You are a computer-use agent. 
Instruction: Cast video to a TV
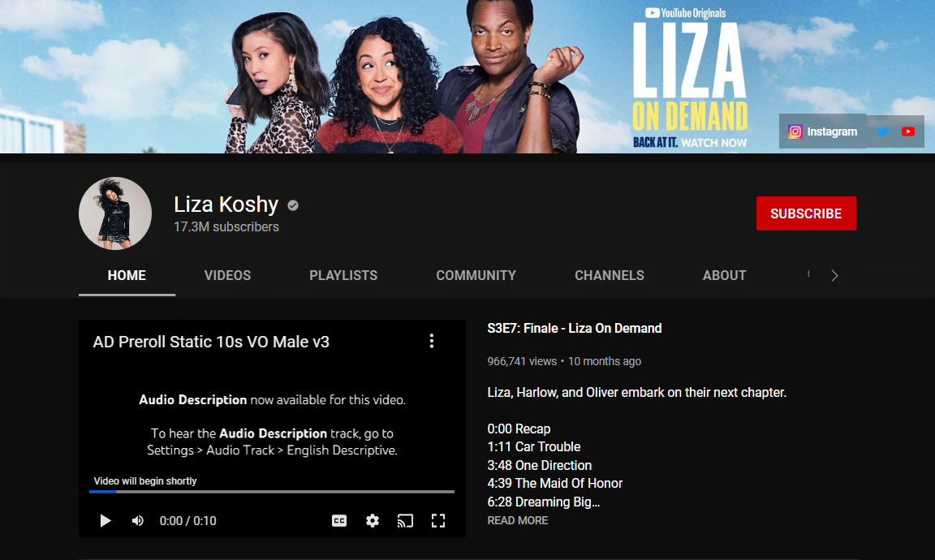[405, 521]
